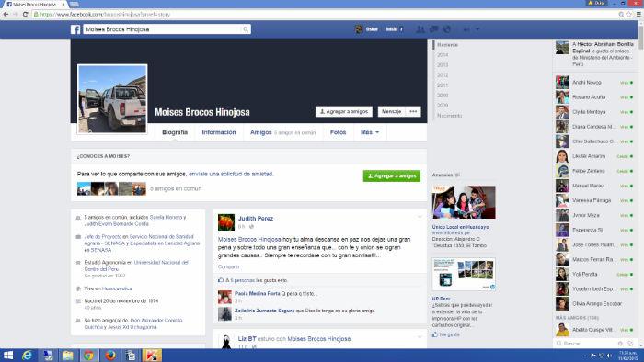Jump to Nacimiento in timeline navigator
Viewport: 644px width, 362px height.
(449, 116)
